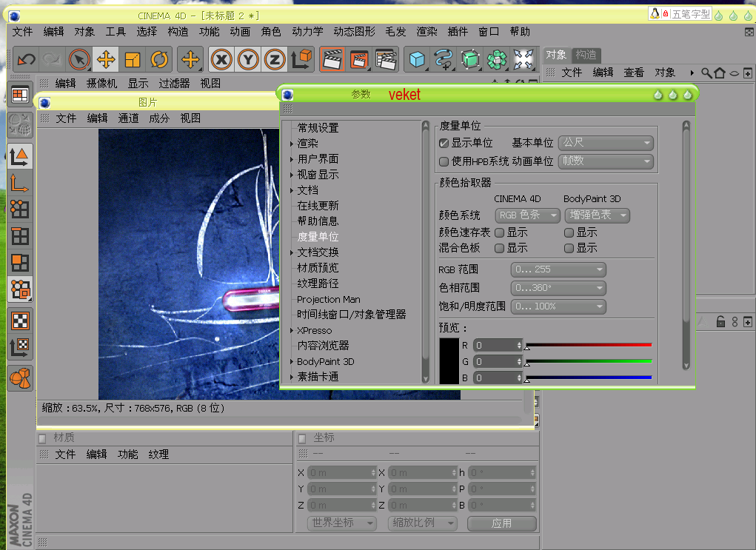Open the 增强色表 dropdown
Screen dimensions: 756x550
coord(597,215)
